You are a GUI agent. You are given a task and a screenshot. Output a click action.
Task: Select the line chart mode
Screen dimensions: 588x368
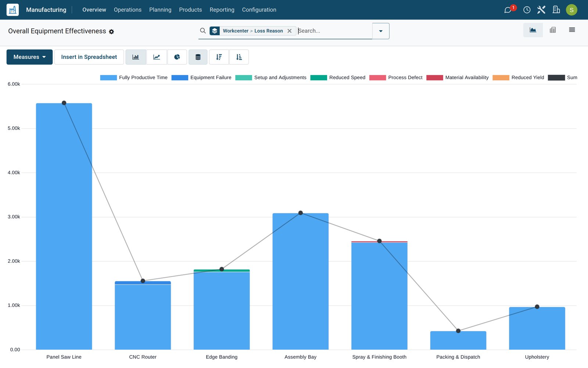(x=157, y=57)
